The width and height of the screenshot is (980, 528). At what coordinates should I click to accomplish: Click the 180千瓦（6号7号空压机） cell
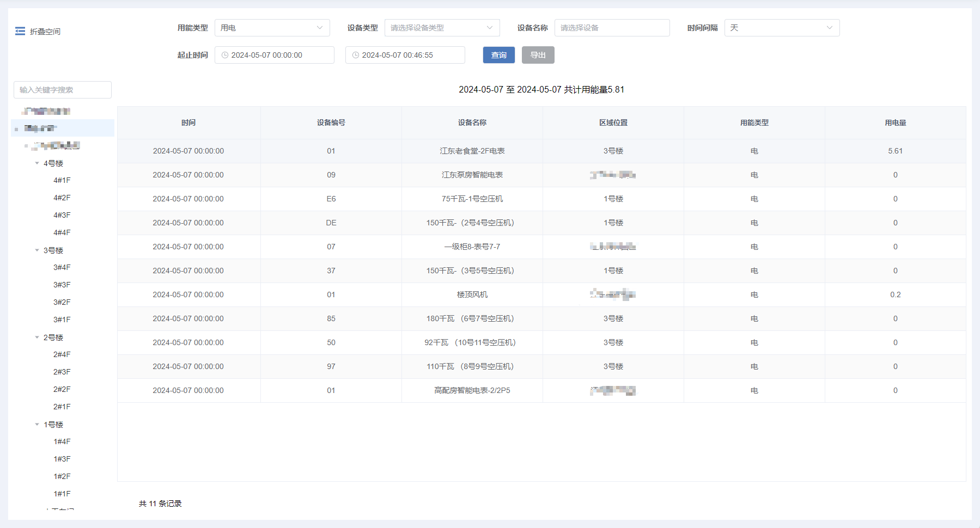point(472,318)
